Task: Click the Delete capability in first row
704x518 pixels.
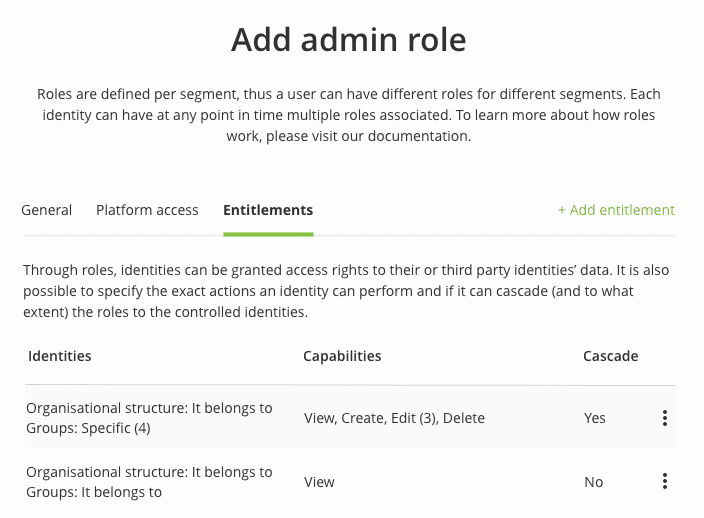Action: [464, 418]
